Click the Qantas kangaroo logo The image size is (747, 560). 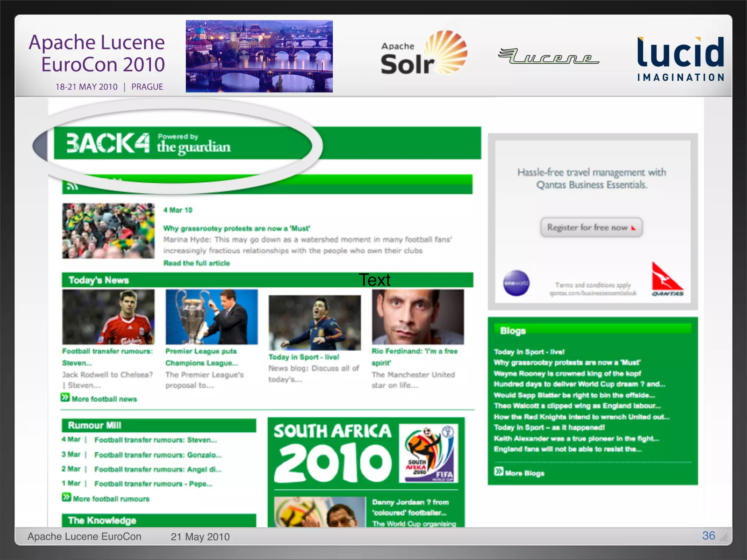667,279
